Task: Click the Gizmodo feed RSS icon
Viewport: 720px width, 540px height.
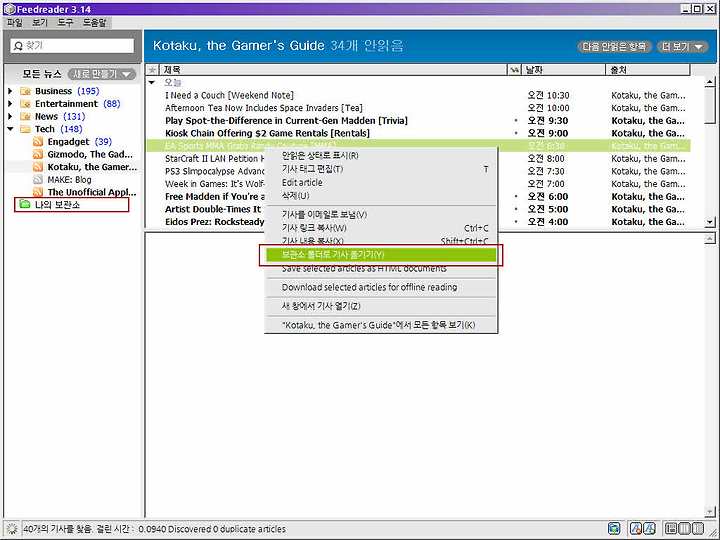Action: pyautogui.click(x=38, y=154)
